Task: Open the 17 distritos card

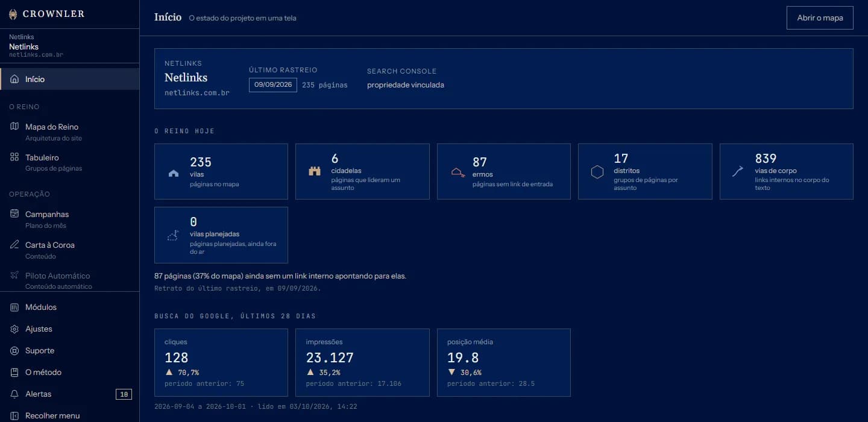Action: pyautogui.click(x=645, y=171)
